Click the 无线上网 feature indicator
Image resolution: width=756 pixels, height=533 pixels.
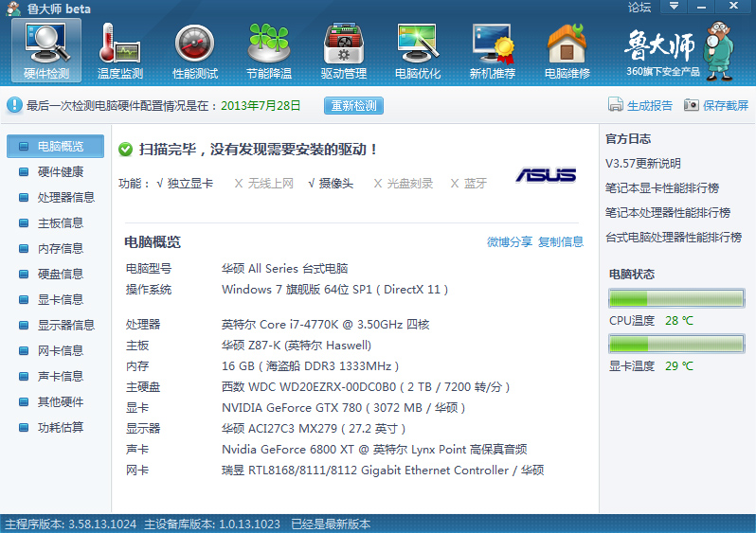click(x=263, y=183)
